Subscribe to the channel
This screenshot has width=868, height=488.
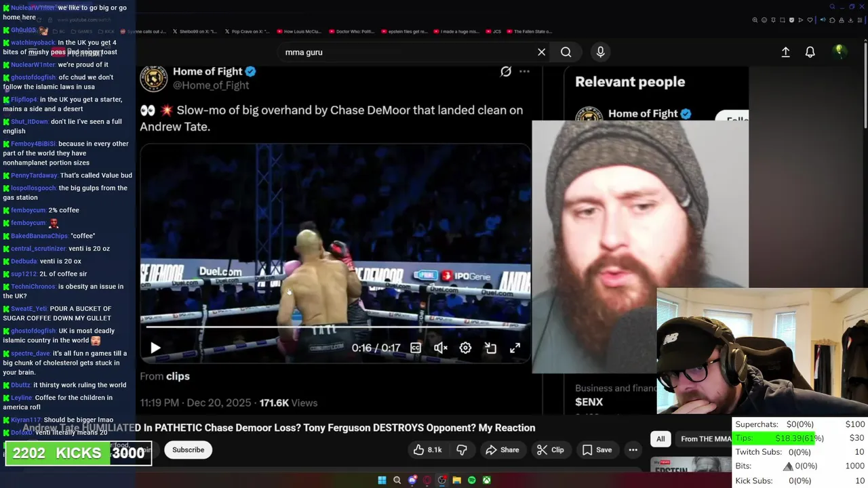188,450
